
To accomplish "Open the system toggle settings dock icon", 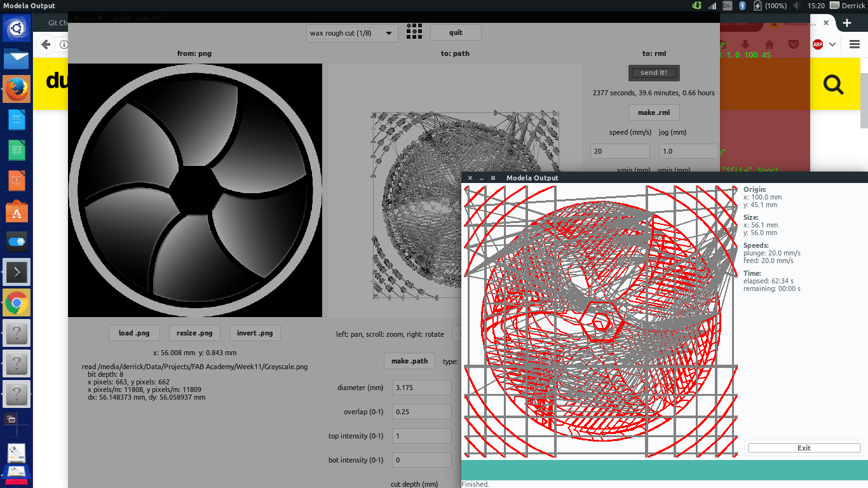I will click(17, 242).
